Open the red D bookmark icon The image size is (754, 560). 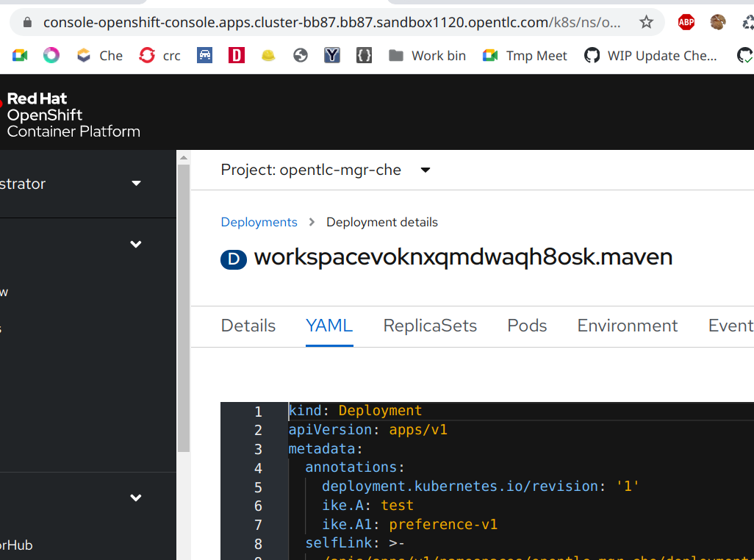tap(236, 56)
